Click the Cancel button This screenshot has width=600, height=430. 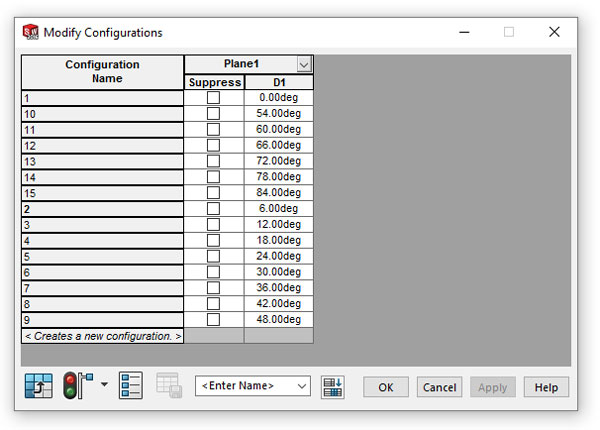(x=439, y=387)
